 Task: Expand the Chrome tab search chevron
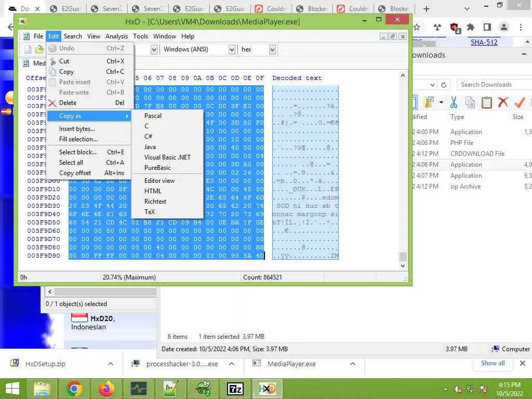pos(467,9)
